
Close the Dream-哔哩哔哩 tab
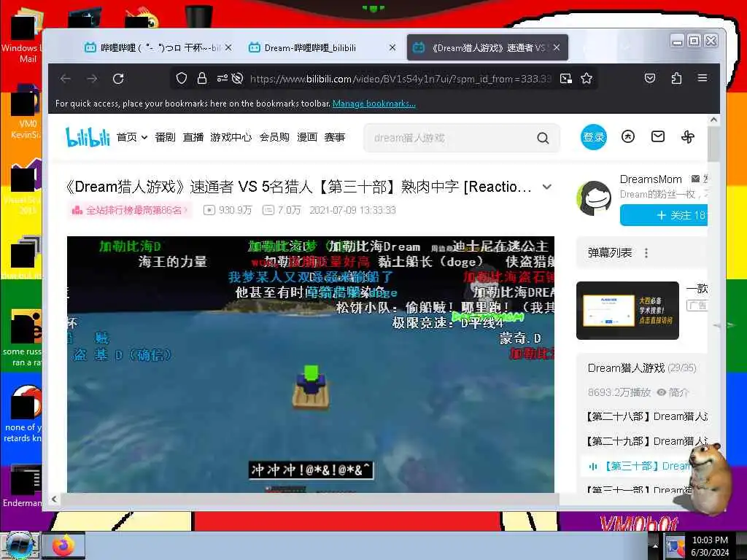(392, 47)
